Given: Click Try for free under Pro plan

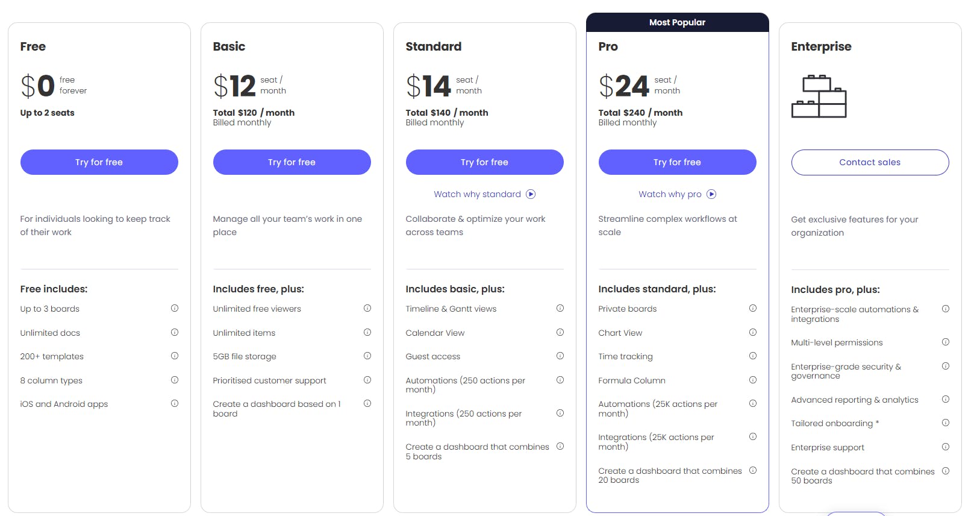Looking at the screenshot, I should [x=678, y=162].
